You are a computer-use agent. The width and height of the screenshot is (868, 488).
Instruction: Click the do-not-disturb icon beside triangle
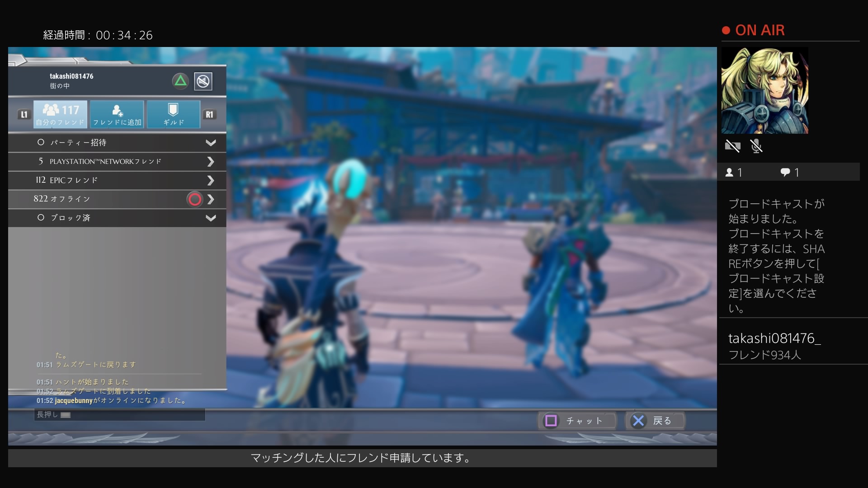click(203, 81)
